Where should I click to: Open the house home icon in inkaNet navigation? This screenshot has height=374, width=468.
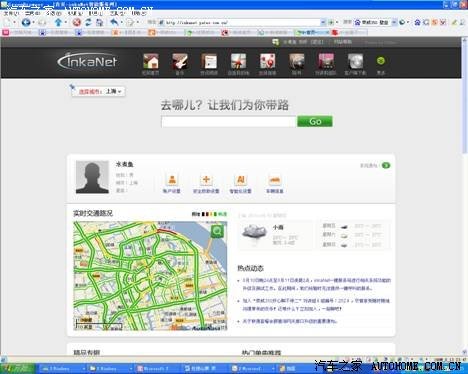[x=151, y=61]
